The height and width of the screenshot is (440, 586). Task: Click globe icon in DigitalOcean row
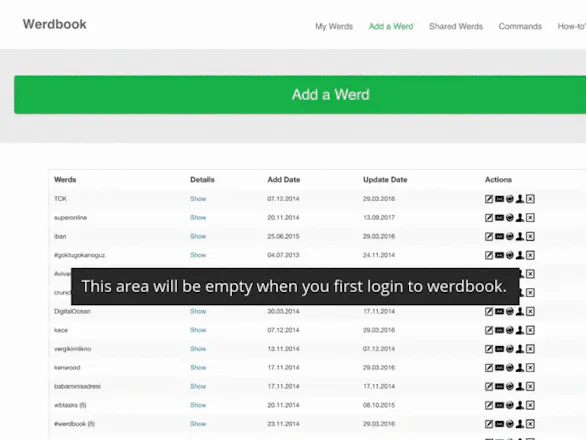click(510, 311)
